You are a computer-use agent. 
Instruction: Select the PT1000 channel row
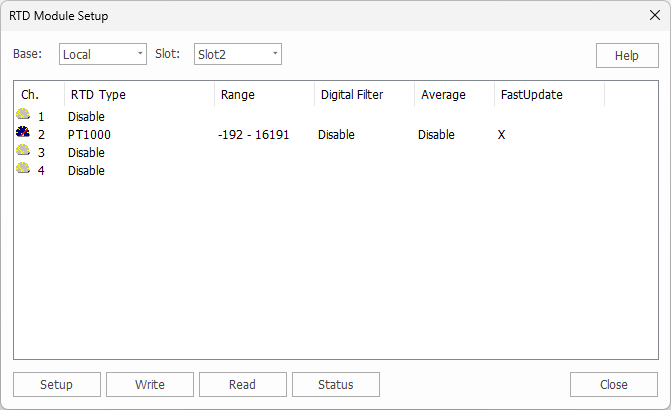pos(89,134)
